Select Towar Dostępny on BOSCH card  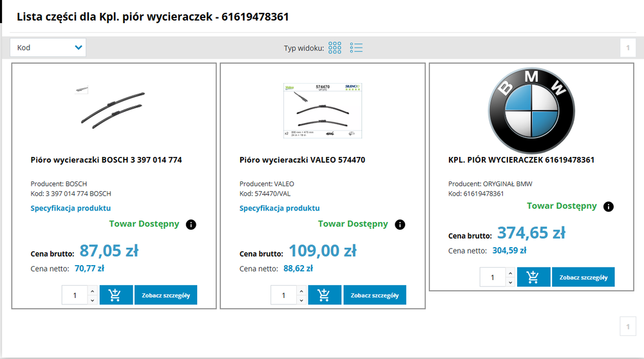pyautogui.click(x=144, y=224)
